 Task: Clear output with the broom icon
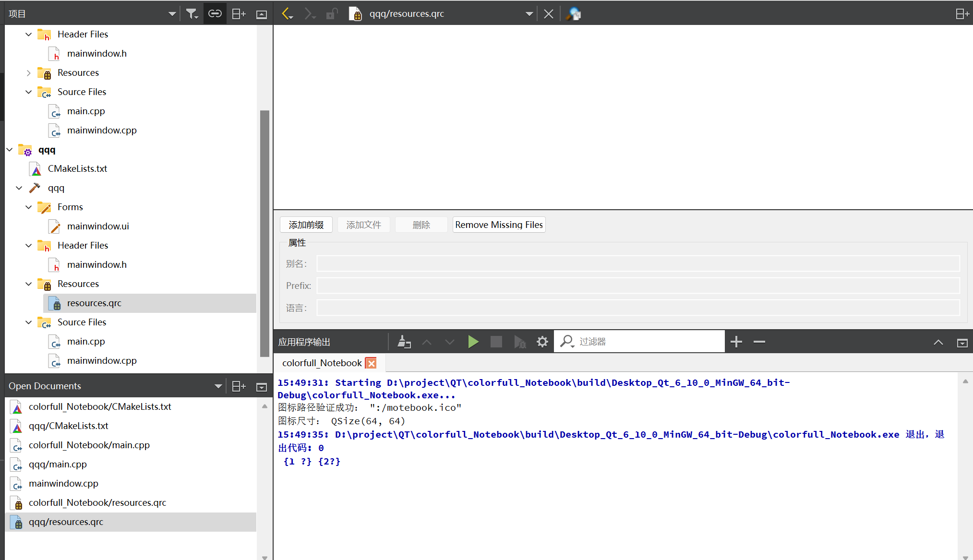click(404, 342)
